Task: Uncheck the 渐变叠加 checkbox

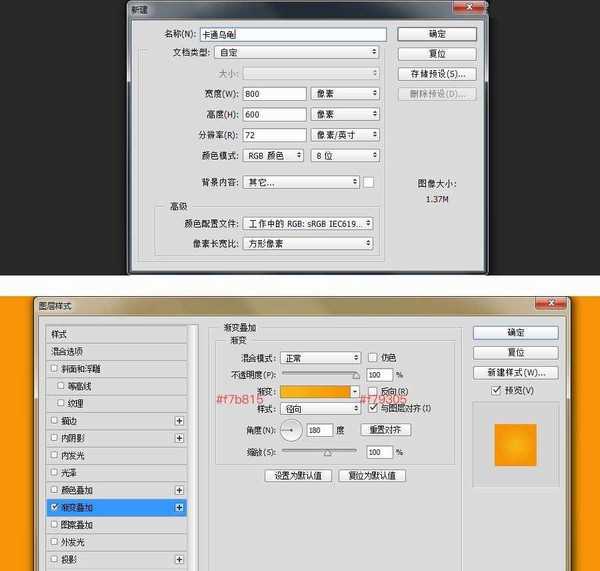Action: click(x=54, y=507)
